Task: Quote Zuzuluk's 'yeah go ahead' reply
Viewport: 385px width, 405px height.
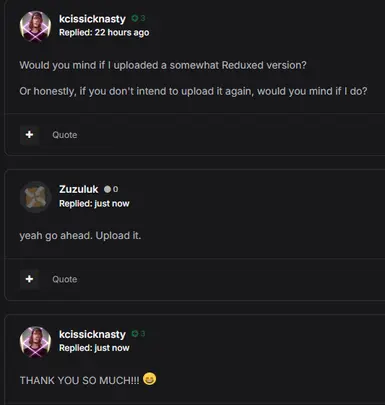Action: pyautogui.click(x=65, y=279)
